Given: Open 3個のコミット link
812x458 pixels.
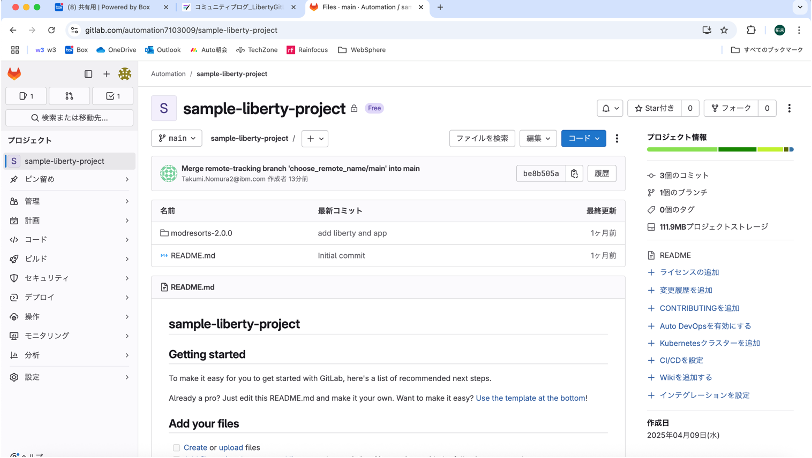Looking at the screenshot, I should [684, 175].
